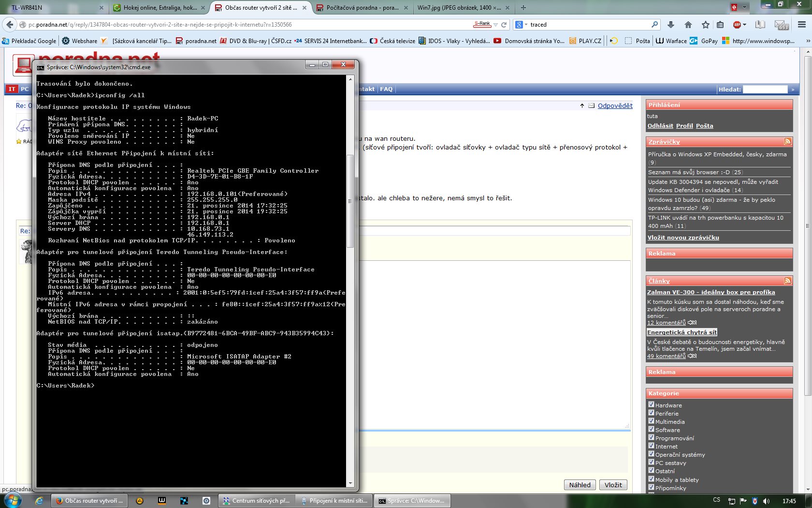
Task: Uncheck the Hardware category checkbox
Action: click(x=651, y=405)
